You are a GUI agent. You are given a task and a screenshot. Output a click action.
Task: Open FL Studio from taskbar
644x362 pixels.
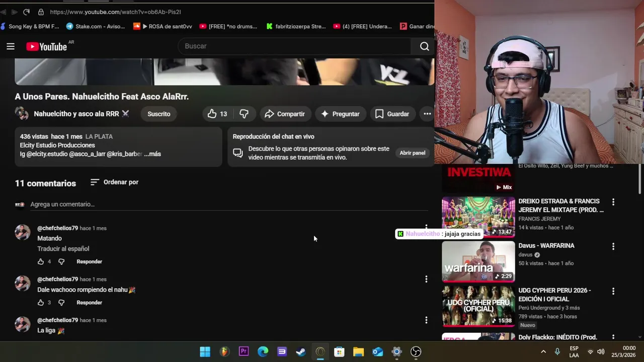(224, 351)
